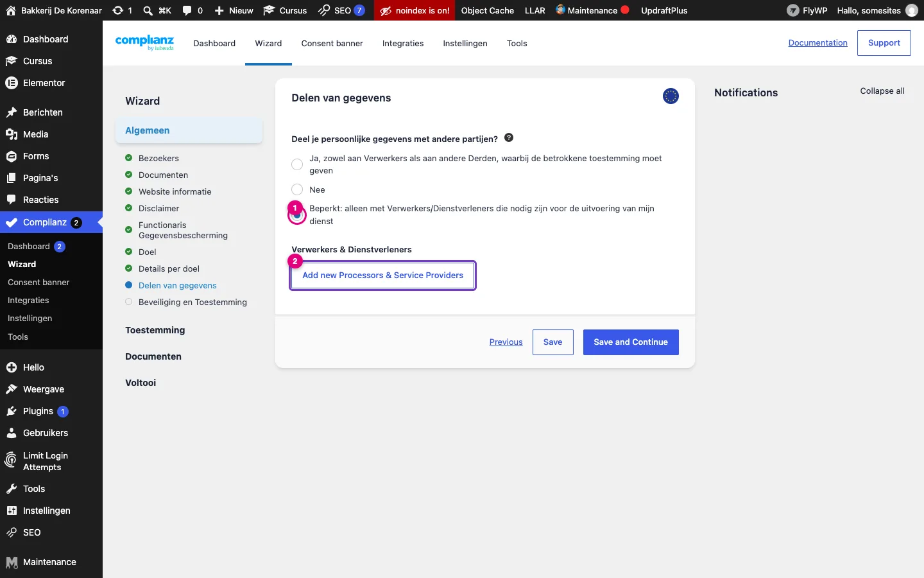
Task: Expand the Documenten wizard section
Action: coord(153,356)
